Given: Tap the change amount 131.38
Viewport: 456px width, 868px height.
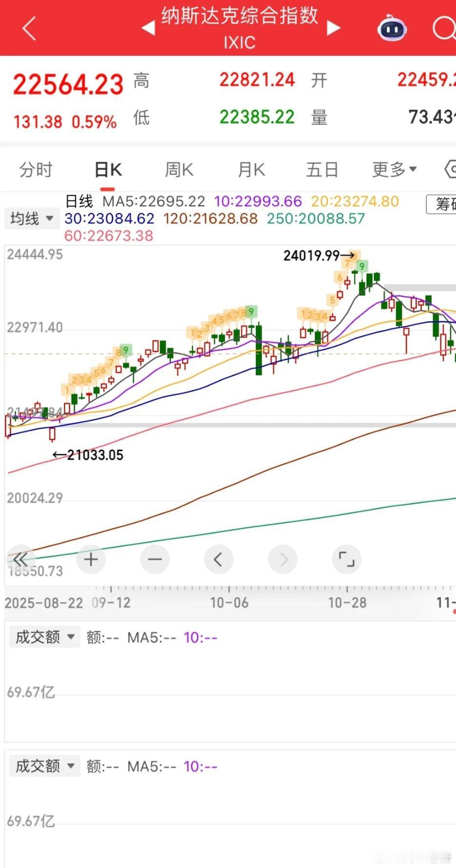Looking at the screenshot, I should (38, 122).
